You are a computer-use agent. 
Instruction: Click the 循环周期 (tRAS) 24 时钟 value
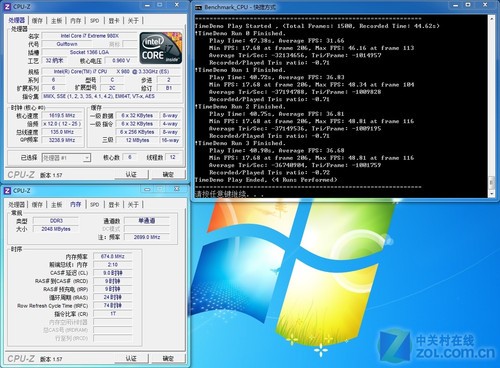[x=113, y=297]
